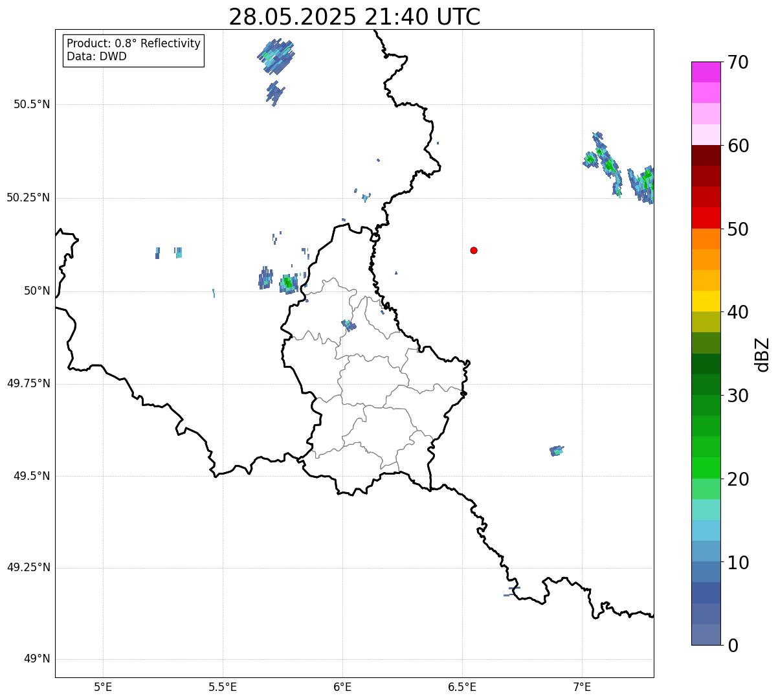Click the 50°N latitude label

click(x=37, y=291)
